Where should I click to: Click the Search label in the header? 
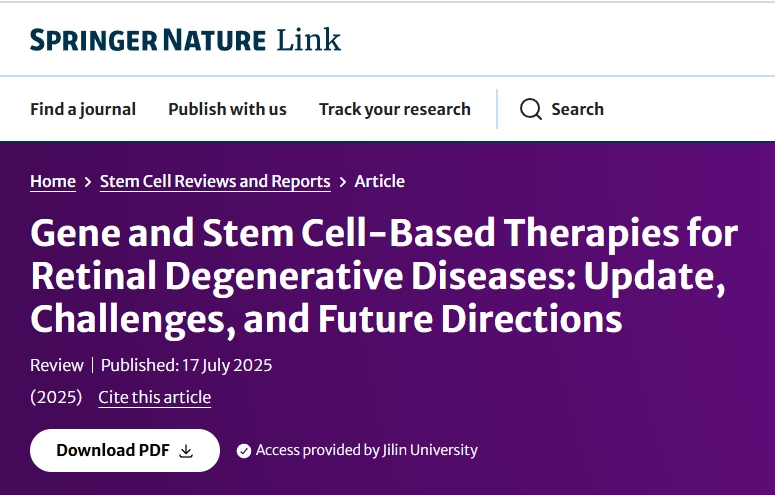(x=577, y=109)
